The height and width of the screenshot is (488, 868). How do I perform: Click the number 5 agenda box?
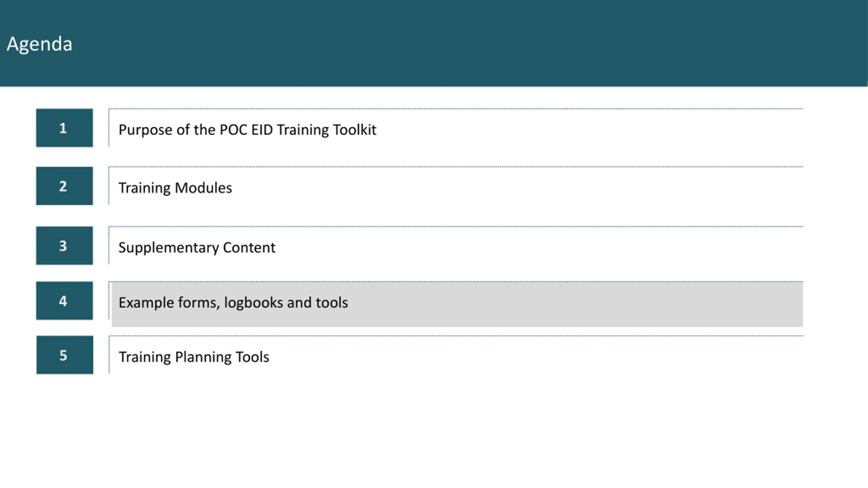pos(65,355)
